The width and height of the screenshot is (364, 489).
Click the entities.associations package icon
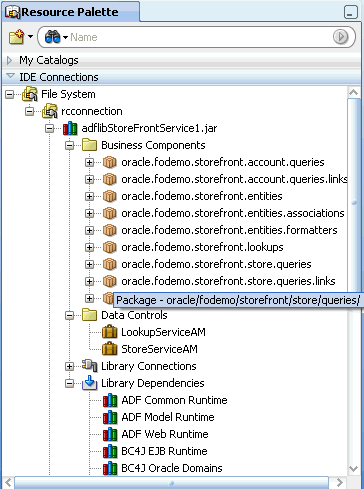tap(109, 213)
